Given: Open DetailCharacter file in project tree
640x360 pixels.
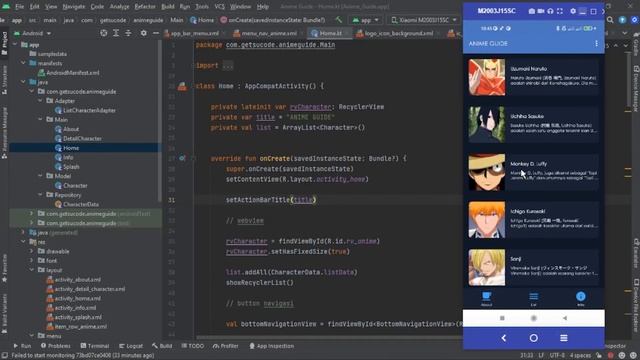Looking at the screenshot, I should point(82,138).
